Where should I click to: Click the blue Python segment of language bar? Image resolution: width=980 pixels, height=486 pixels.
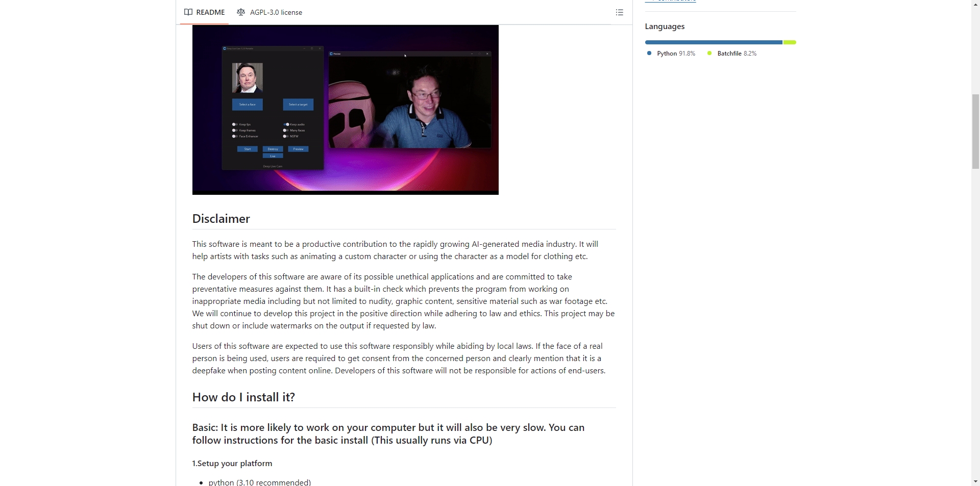click(714, 42)
